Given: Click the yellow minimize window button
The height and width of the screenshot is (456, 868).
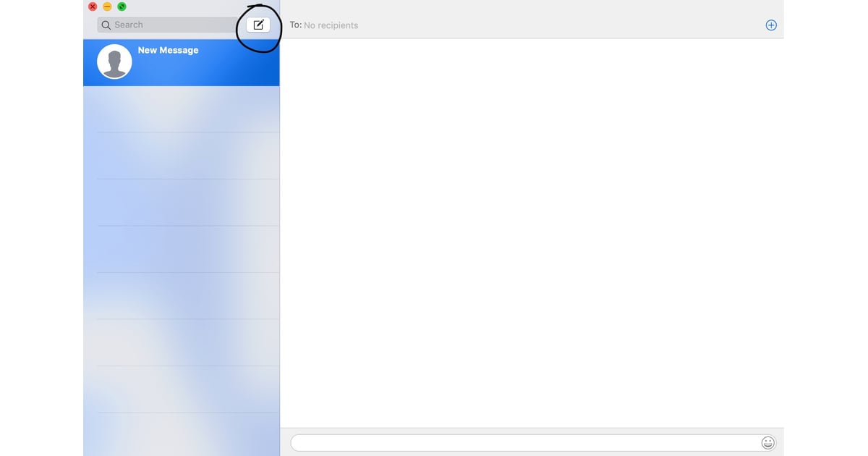Looking at the screenshot, I should click(x=106, y=7).
